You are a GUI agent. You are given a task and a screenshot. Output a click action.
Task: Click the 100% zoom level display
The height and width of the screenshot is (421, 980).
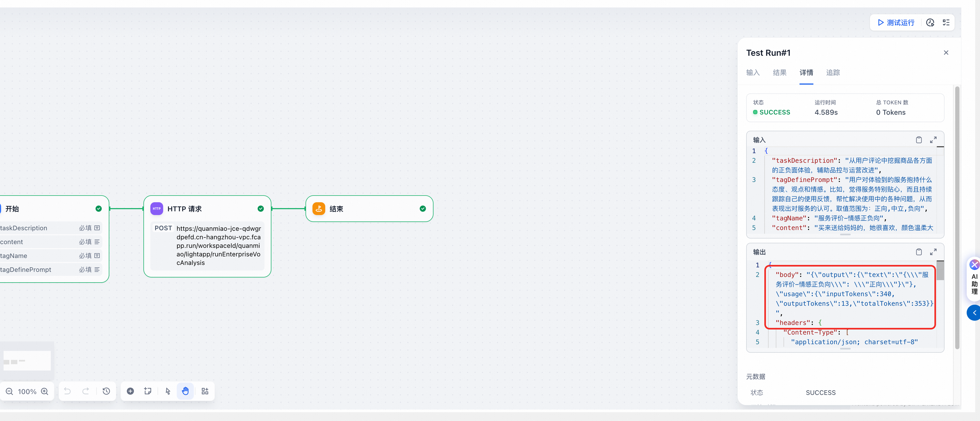click(x=27, y=391)
